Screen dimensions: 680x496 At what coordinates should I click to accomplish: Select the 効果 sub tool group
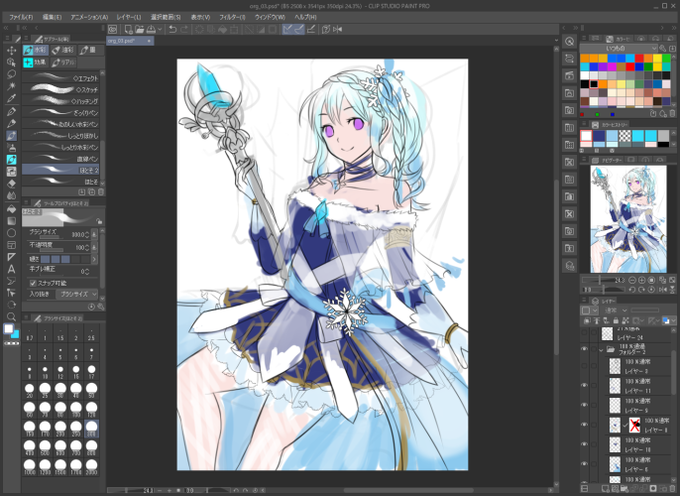coord(36,62)
